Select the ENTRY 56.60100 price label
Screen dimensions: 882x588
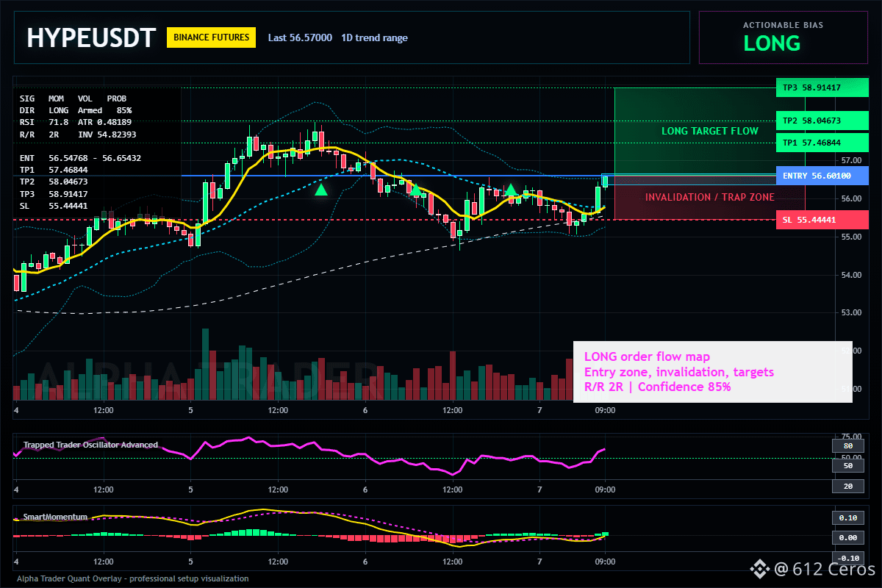[x=821, y=176]
